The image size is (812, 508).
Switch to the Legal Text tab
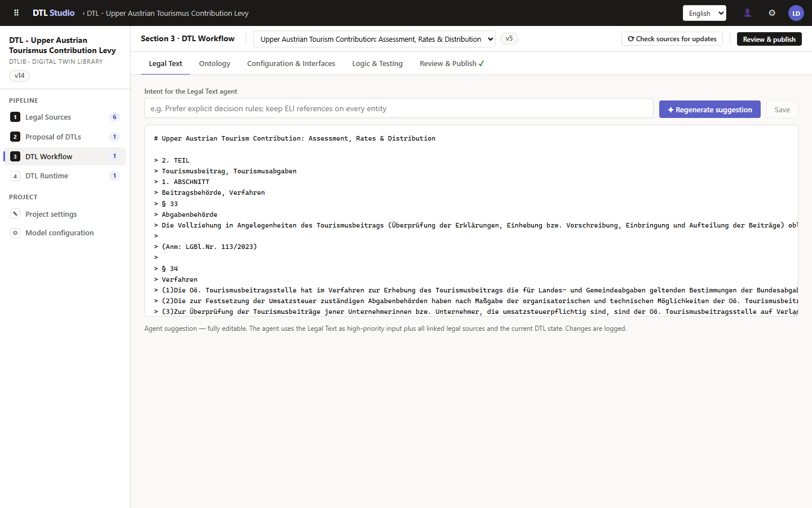[165, 63]
